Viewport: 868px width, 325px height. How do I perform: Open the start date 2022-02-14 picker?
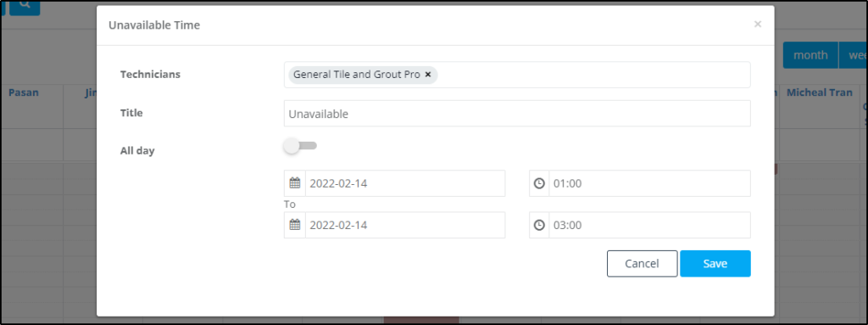[x=404, y=183]
